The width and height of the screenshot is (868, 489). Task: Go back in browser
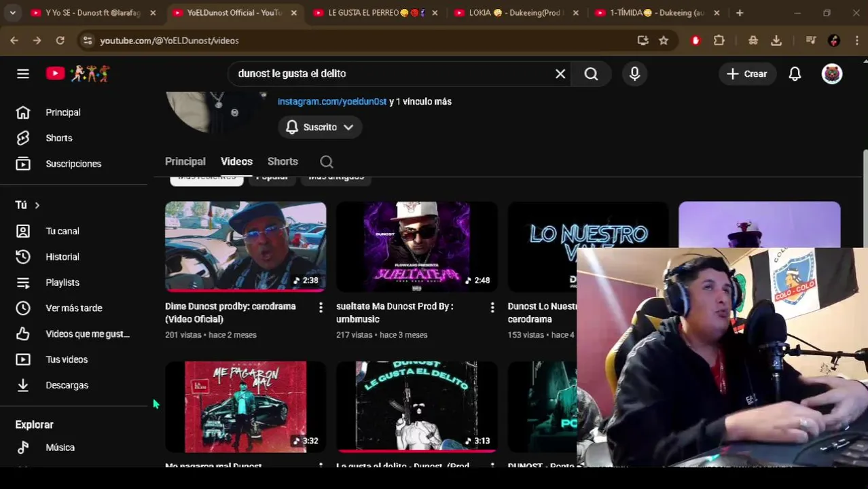(14, 41)
